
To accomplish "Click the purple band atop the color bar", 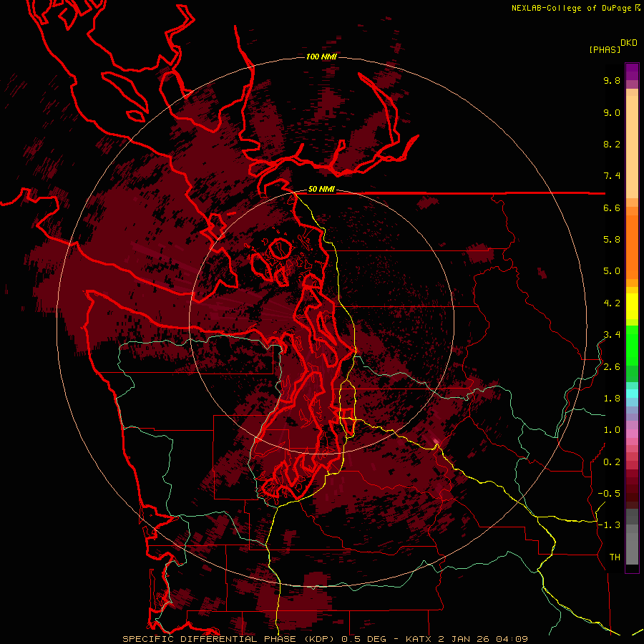I will point(632,72).
